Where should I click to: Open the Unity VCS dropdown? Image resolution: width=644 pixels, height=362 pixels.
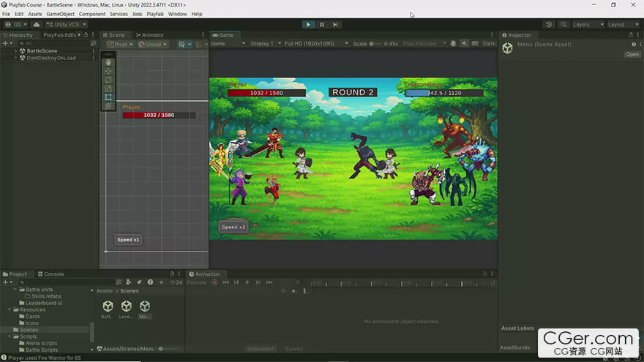pos(66,25)
